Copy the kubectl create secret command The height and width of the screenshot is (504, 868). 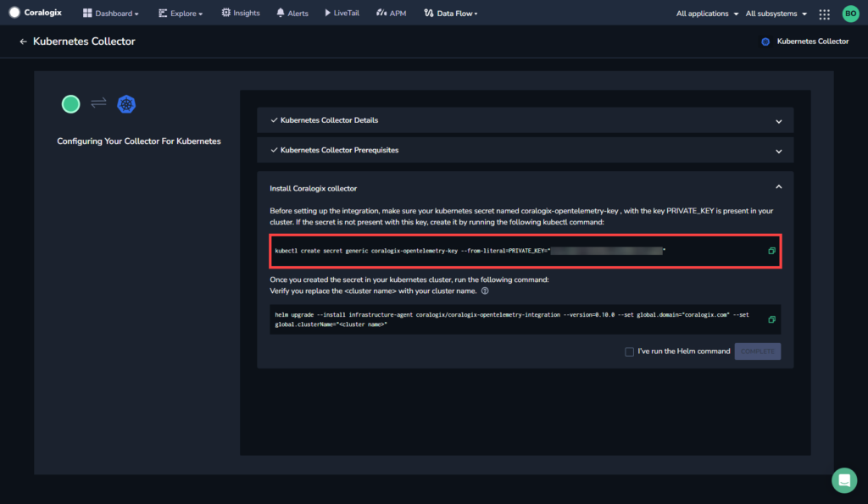click(771, 251)
